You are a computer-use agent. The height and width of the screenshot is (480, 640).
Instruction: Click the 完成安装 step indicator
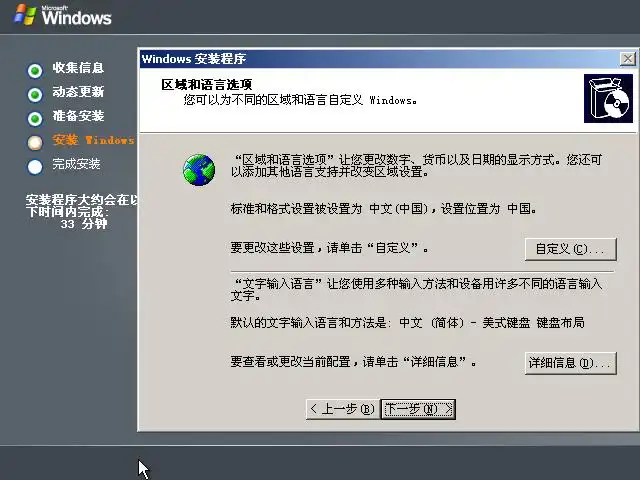[x=35, y=167]
